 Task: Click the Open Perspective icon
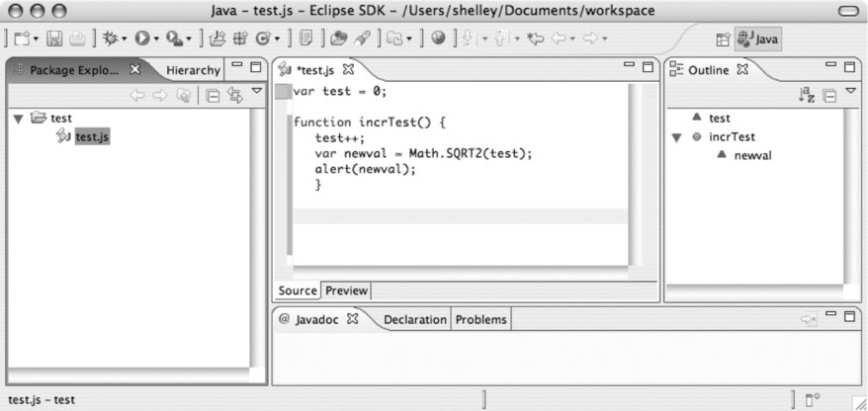[723, 39]
